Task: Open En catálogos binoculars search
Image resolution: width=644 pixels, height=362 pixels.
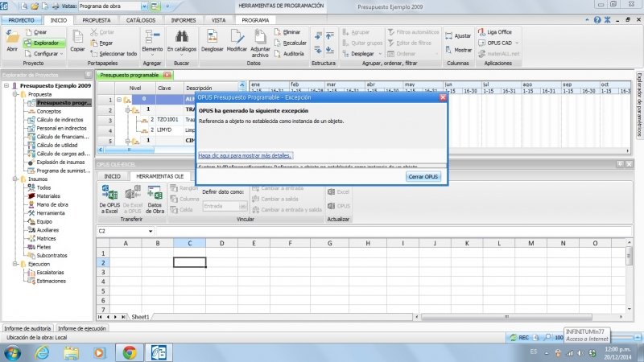Action: pos(181,38)
